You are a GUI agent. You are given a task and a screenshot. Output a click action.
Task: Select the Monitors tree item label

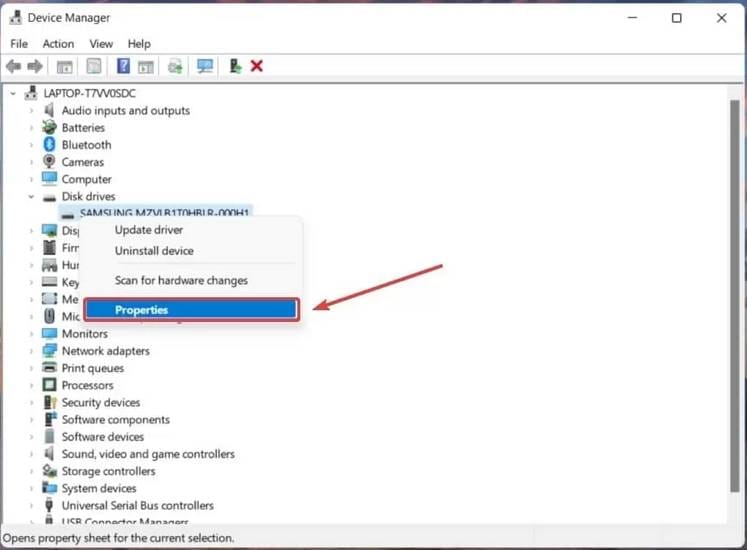click(x=84, y=334)
